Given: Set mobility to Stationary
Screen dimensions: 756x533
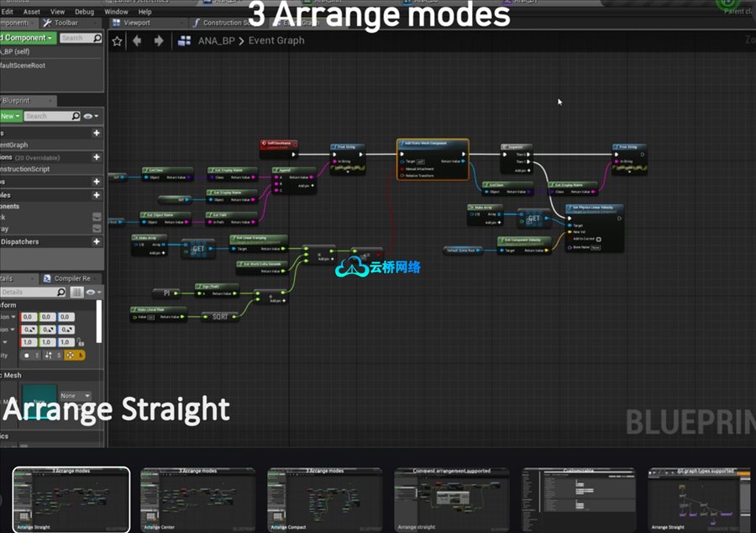Looking at the screenshot, I should [x=53, y=355].
